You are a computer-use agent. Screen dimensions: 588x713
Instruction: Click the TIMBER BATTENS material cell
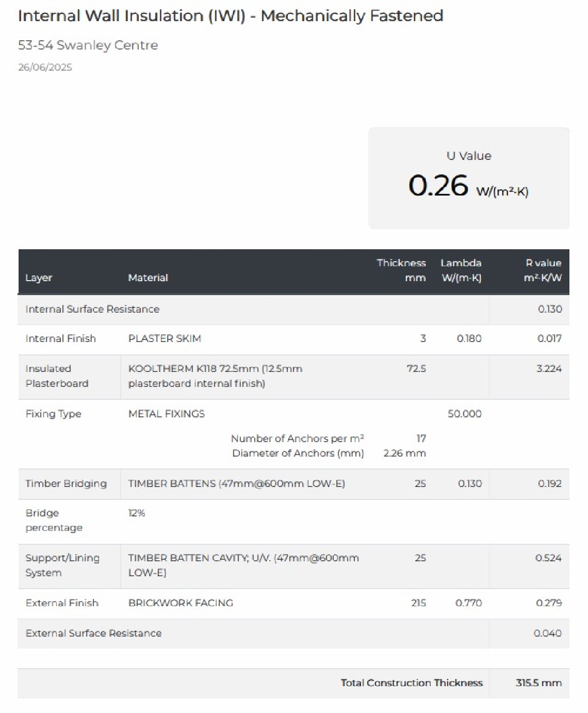click(236, 483)
